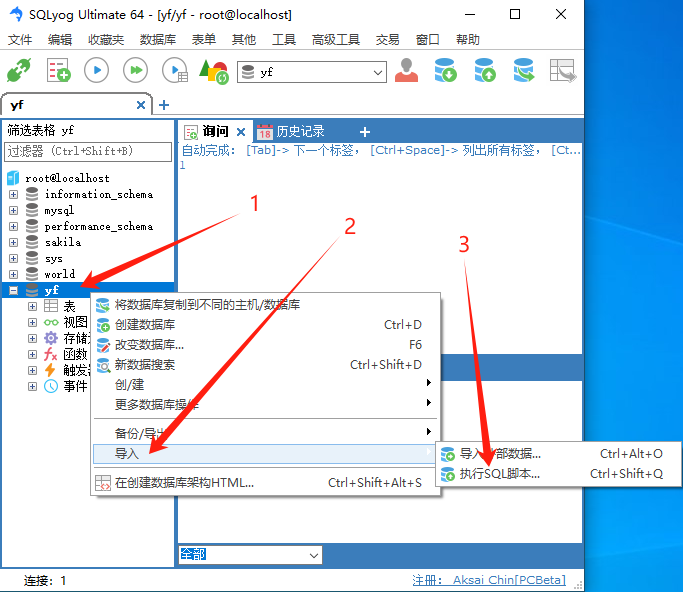
Task: Switch to the 历史记录 tab
Action: coord(300,131)
